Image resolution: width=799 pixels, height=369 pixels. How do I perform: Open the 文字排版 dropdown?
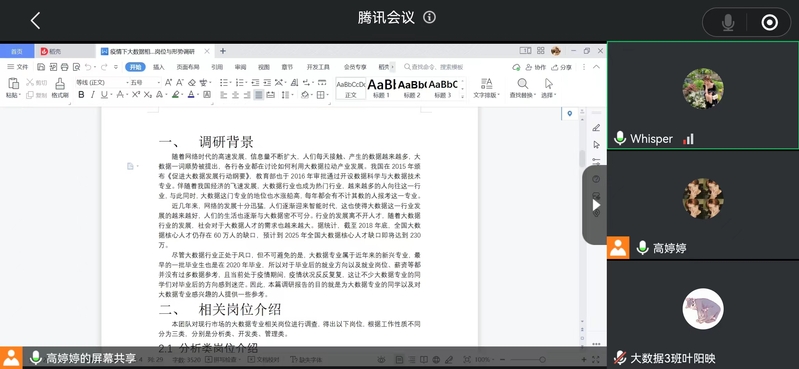pyautogui.click(x=486, y=88)
